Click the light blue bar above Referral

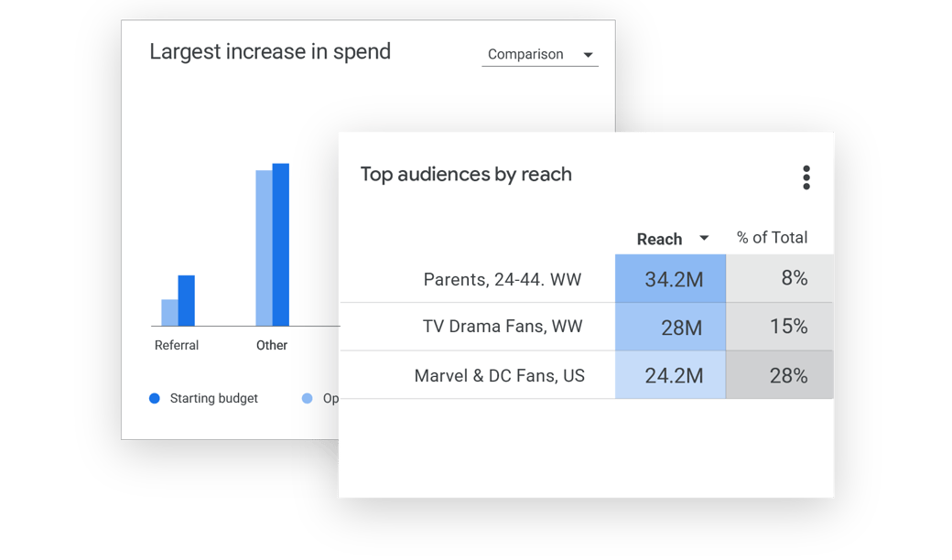(x=168, y=313)
